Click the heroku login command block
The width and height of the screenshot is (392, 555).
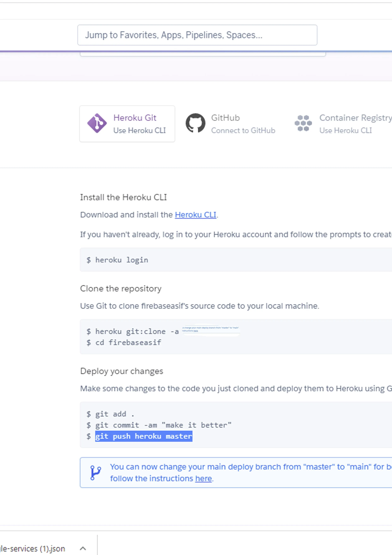tap(236, 260)
